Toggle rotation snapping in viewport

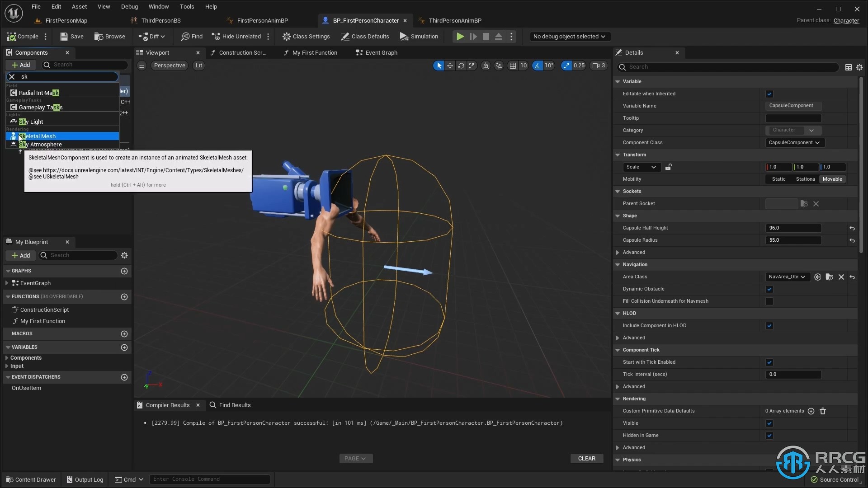click(x=537, y=66)
